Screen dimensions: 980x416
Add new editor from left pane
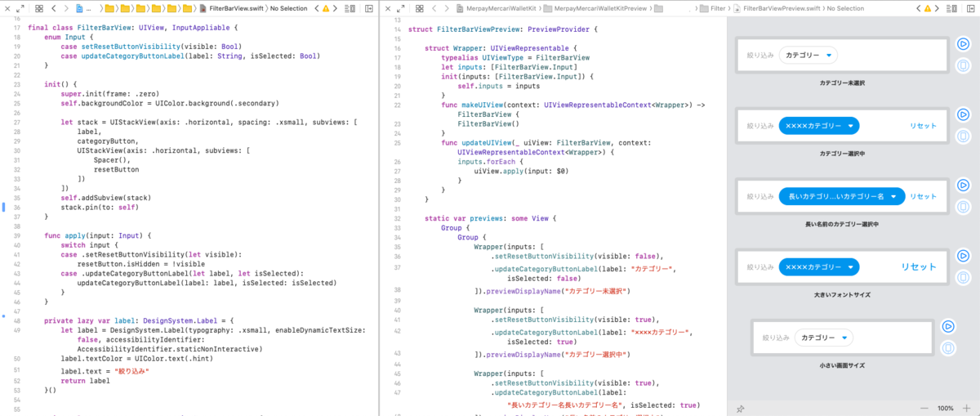[368, 7]
